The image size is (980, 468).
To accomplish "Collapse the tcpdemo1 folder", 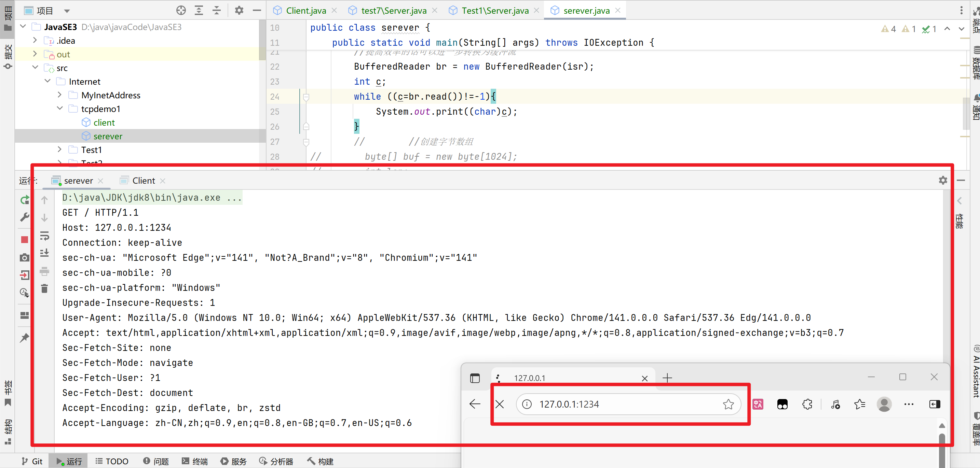I will point(60,109).
